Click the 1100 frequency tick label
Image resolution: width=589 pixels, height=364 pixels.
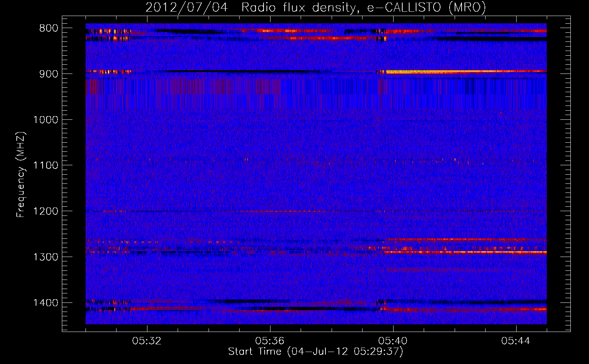[46, 166]
